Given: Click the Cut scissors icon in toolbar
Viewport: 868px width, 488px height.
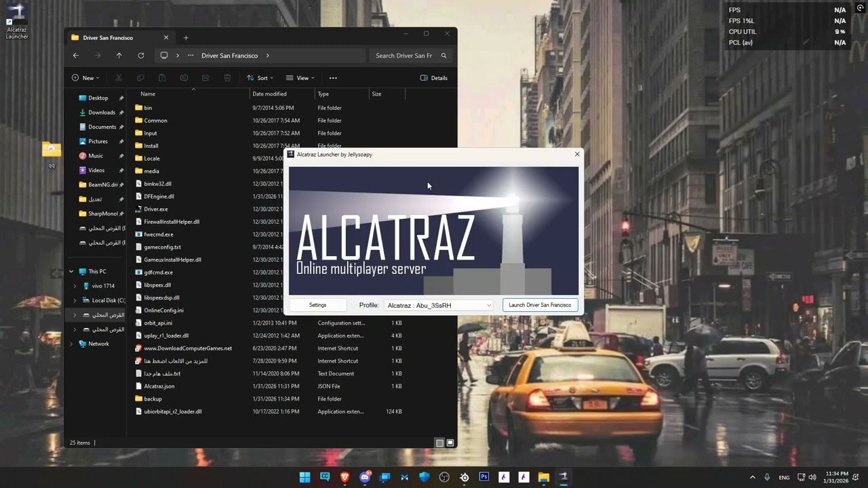Looking at the screenshot, I should pos(119,78).
